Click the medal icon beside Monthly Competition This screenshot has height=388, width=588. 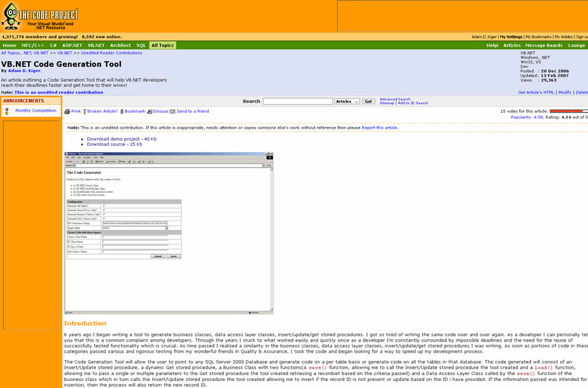[x=6, y=111]
